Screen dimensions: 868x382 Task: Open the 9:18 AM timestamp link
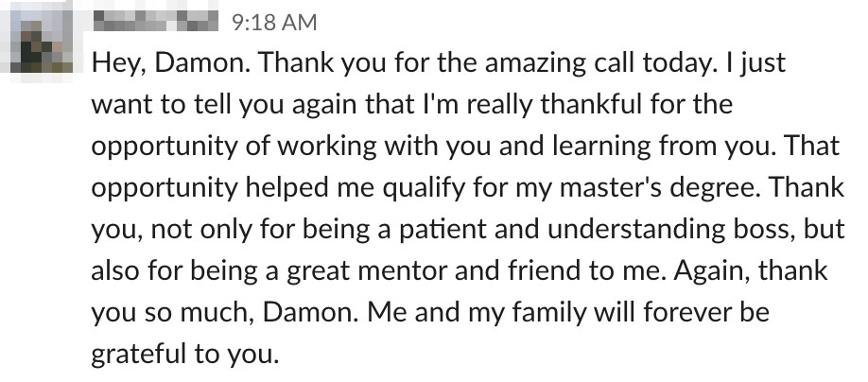coord(274,23)
